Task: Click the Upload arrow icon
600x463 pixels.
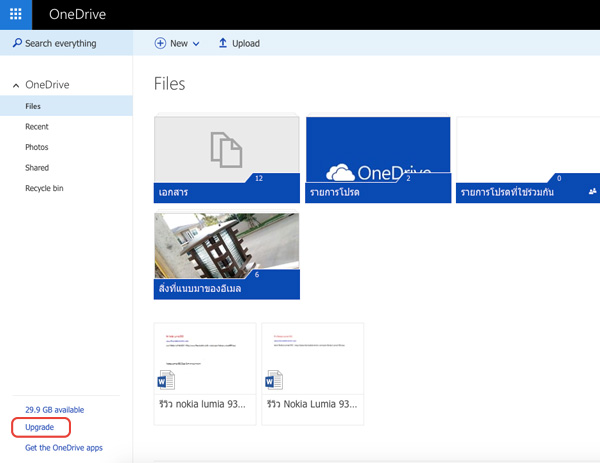Action: 223,43
